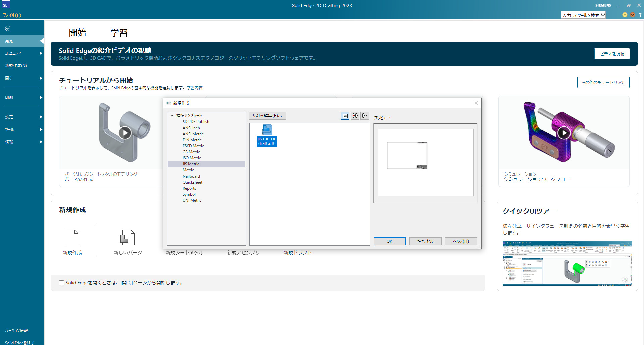Click the ビデオを視聴 button

(x=612, y=54)
